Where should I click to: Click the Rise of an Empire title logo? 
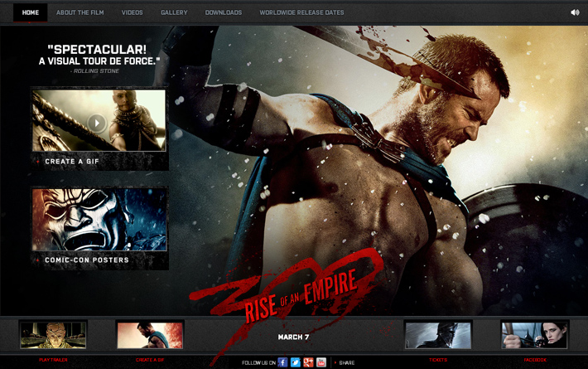click(x=300, y=296)
